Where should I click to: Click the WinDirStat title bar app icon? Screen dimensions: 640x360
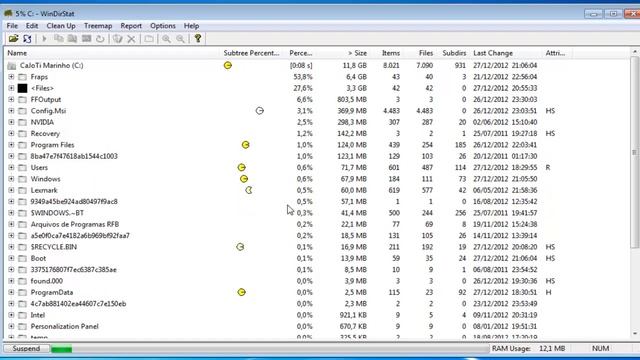[x=8, y=13]
